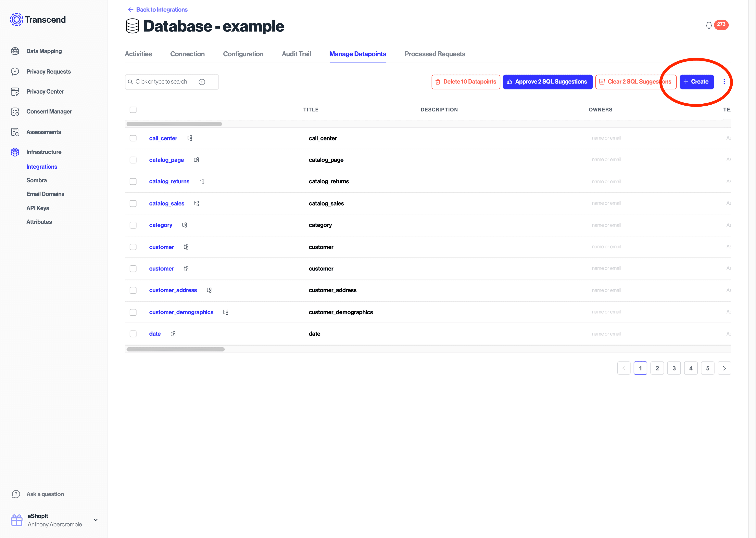Image resolution: width=756 pixels, height=538 pixels.
Task: Open the three-dot actions menu
Action: (x=724, y=82)
